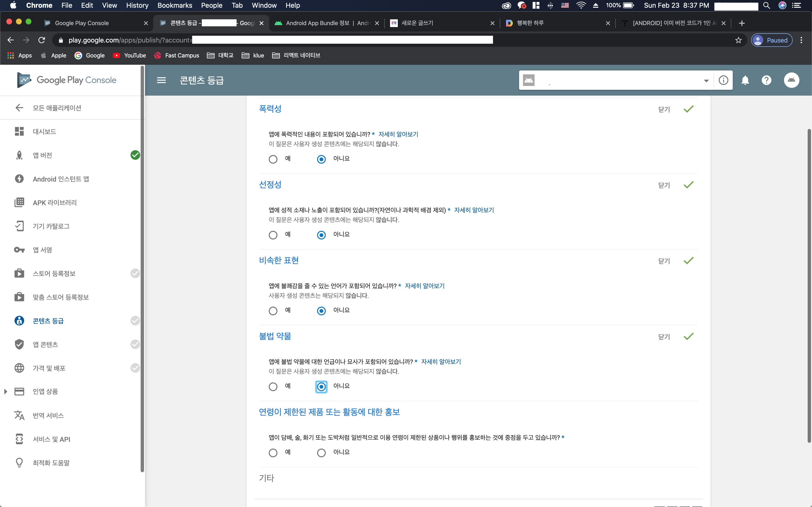Click the app info circle icon
The height and width of the screenshot is (507, 812).
tap(723, 80)
